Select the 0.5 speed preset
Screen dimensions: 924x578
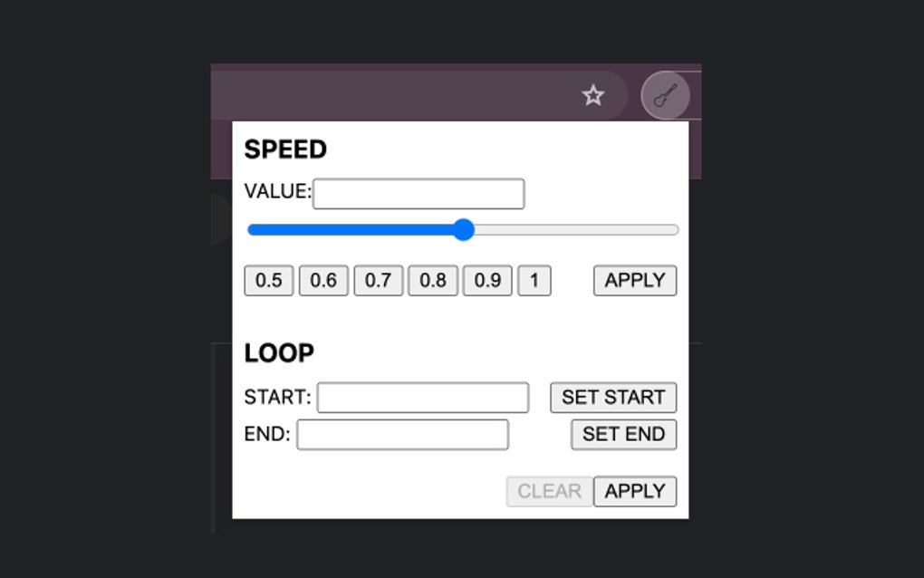[268, 280]
